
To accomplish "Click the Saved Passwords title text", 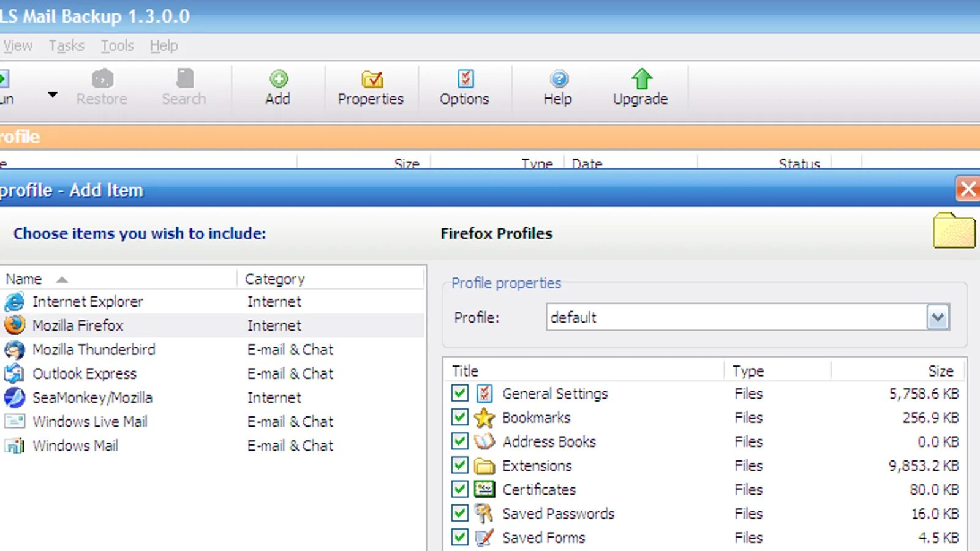I will pos(558,514).
